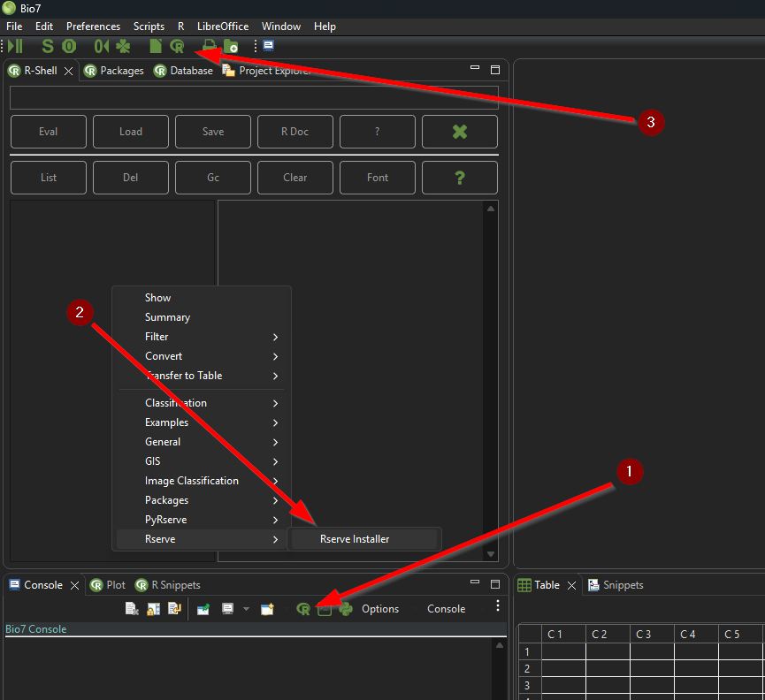Viewport: 765px width, 700px height.
Task: Click the green question mark help button
Action: point(460,178)
